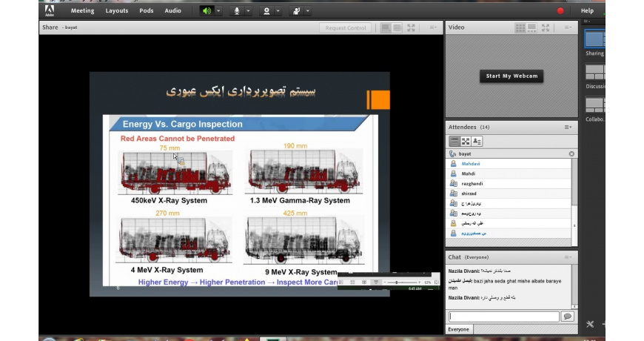The height and width of the screenshot is (341, 644).
Task: Click the red recording indicator
Action: click(560, 11)
